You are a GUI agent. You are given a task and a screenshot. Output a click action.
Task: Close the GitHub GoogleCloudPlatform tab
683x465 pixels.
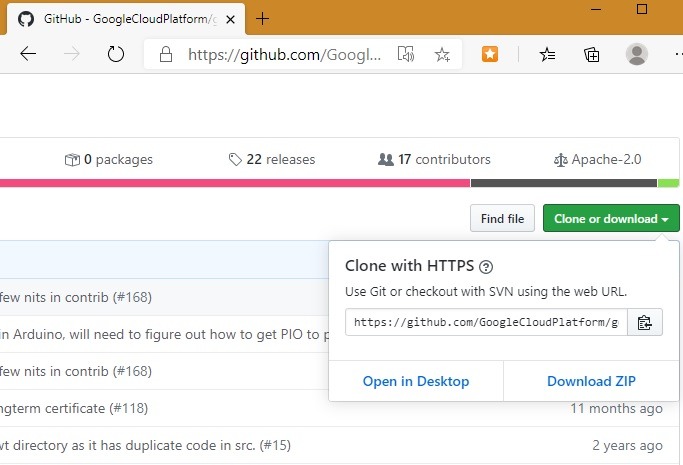coord(230,19)
